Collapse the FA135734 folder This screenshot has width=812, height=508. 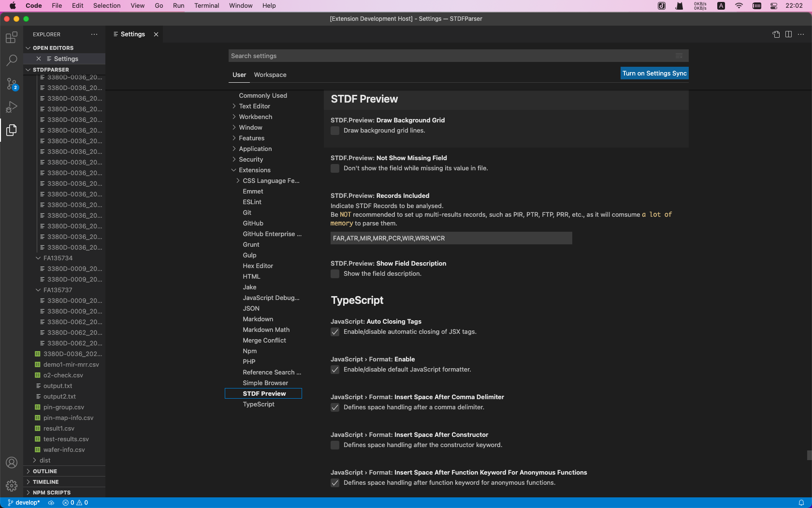coord(38,258)
